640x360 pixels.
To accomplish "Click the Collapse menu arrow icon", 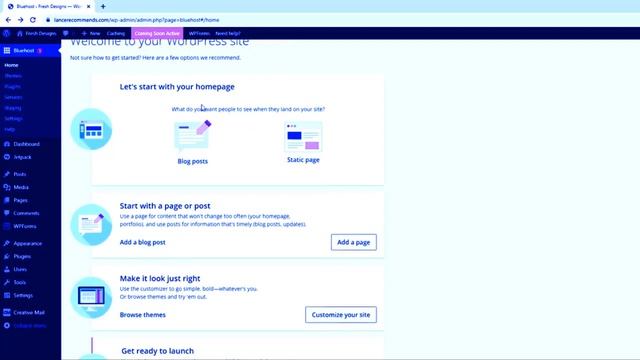I will (7, 326).
